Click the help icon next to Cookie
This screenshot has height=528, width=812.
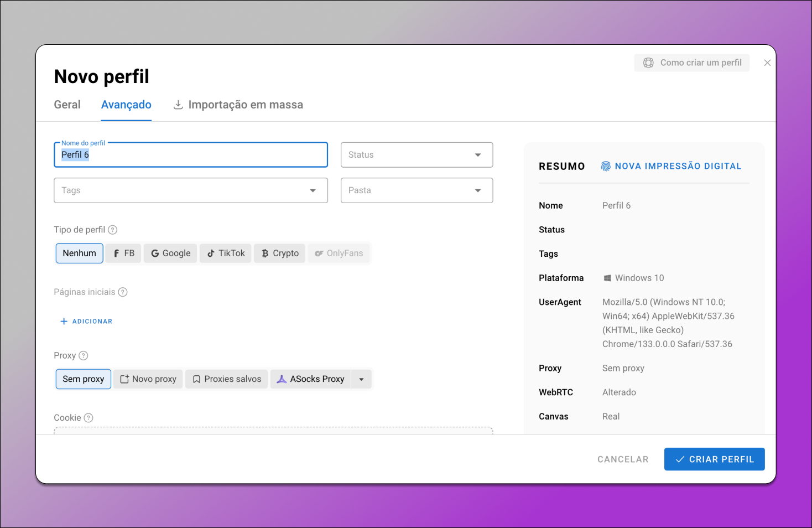point(89,418)
